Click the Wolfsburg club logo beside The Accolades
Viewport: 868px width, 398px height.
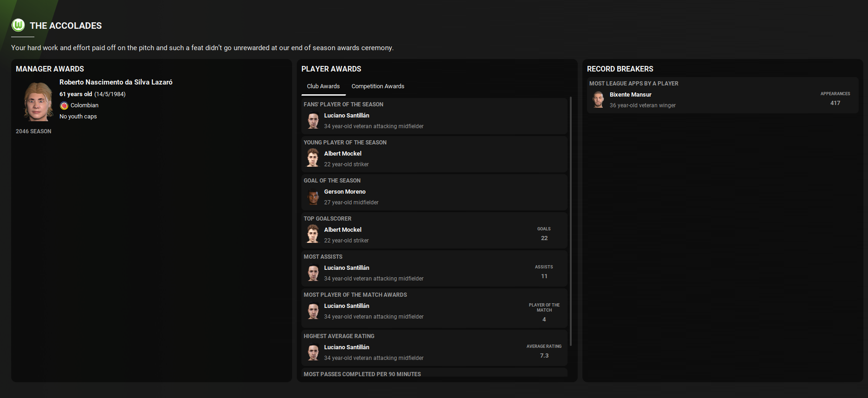click(x=18, y=25)
